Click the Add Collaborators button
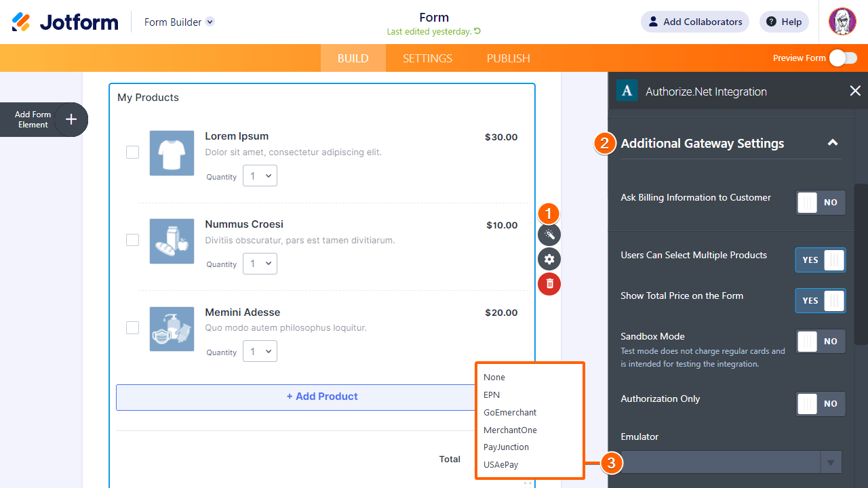This screenshot has width=868, height=488. pos(695,22)
